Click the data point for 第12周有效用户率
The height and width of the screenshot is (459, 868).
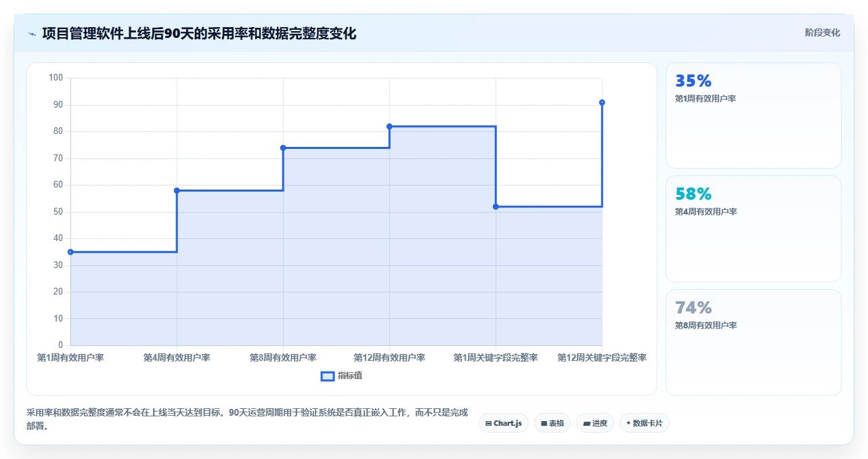(x=389, y=127)
